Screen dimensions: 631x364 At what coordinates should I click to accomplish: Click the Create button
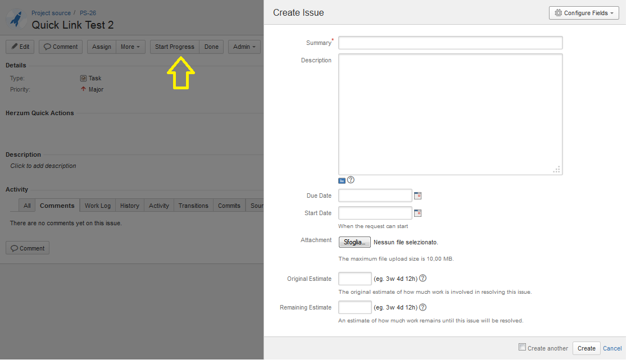(x=586, y=348)
